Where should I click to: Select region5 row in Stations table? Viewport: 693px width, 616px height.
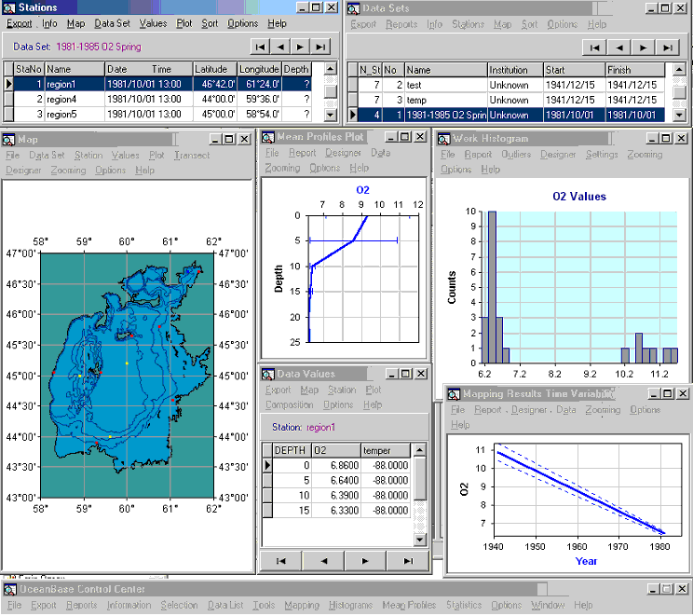163,115
